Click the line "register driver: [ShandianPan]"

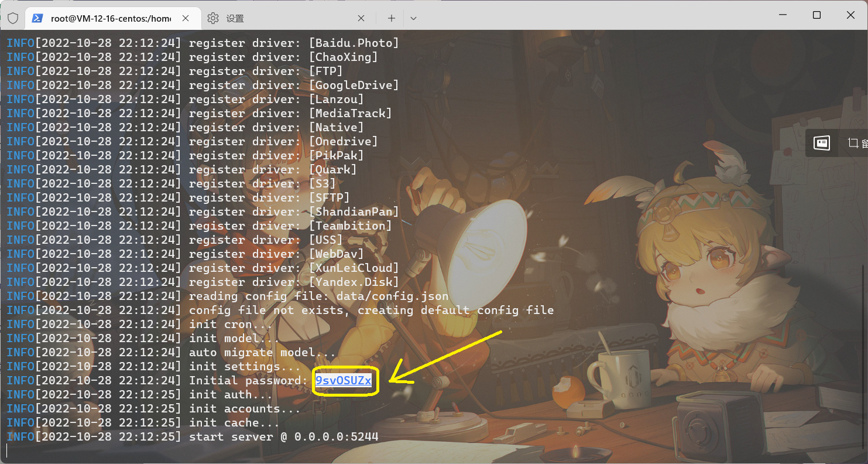point(294,212)
